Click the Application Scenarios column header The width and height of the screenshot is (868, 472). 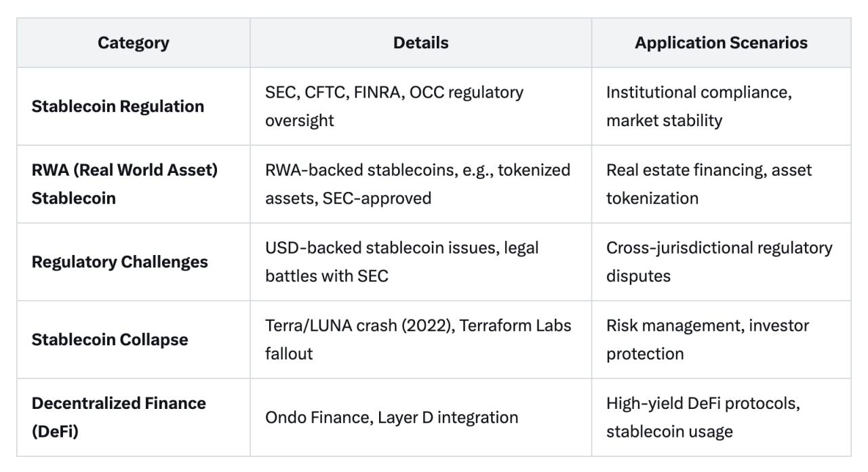[721, 43]
